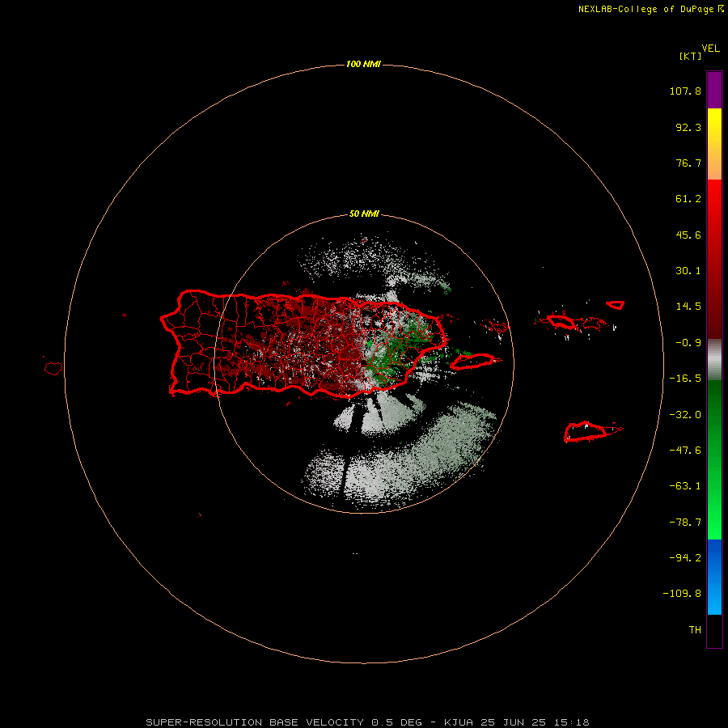
Task: Select the -0.9 velocity scale value
Action: [688, 343]
